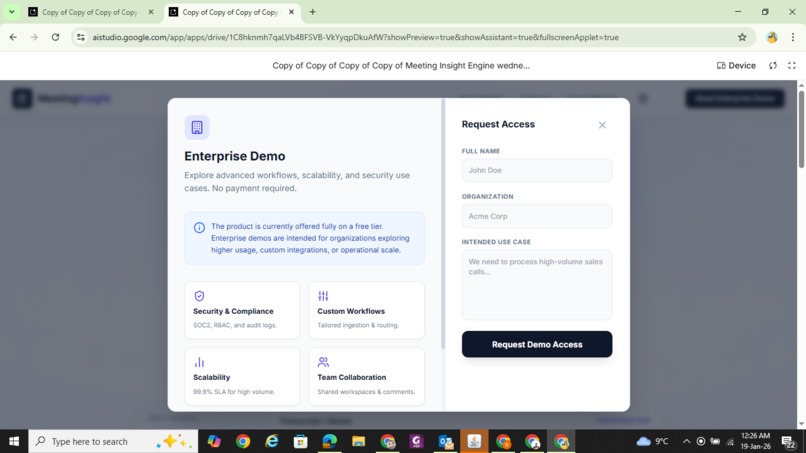Screen dimensions: 806x453
Task: Click the Enterprise Demo heading
Action: 234,156
